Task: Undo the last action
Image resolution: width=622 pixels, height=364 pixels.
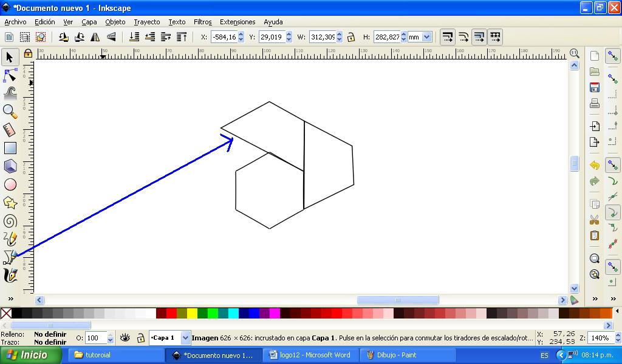Action: 594,165
